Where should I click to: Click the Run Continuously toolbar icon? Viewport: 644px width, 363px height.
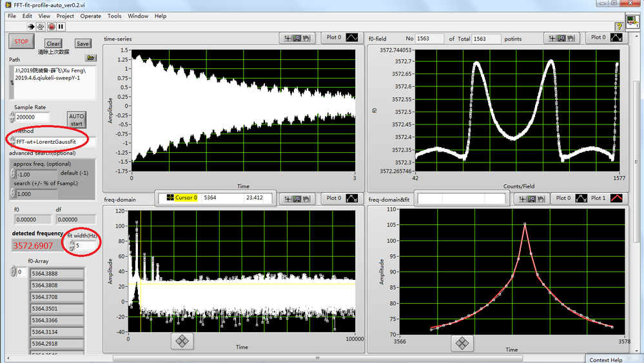[x=41, y=26]
